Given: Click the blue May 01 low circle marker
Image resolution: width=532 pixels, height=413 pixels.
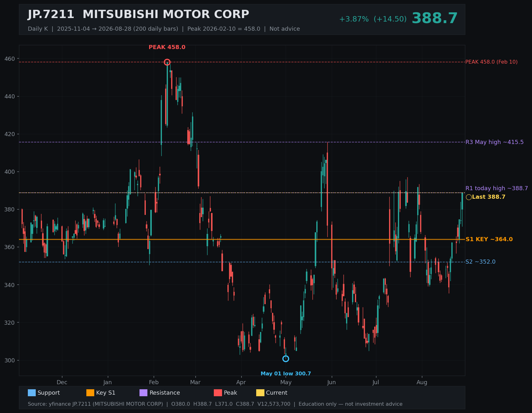Looking at the screenshot, I should [x=286, y=359].
